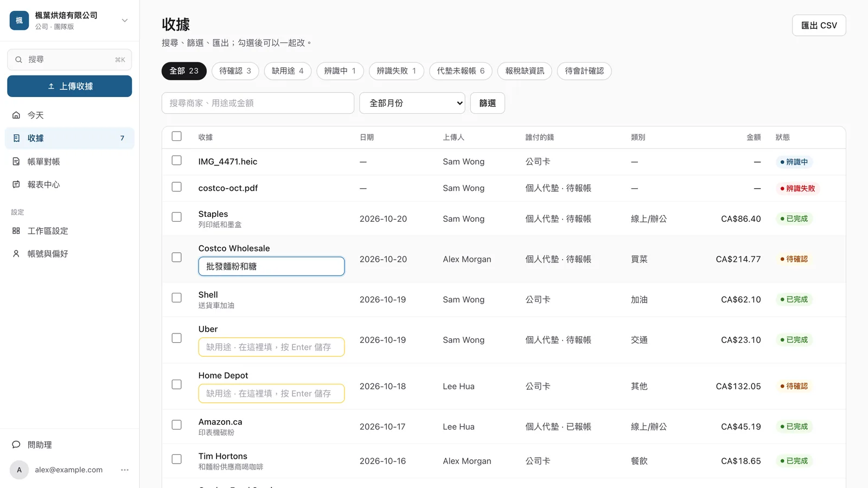Screen dimensions: 868x488
Task: Click the magnifier icon in sidebar search
Action: coord(18,60)
